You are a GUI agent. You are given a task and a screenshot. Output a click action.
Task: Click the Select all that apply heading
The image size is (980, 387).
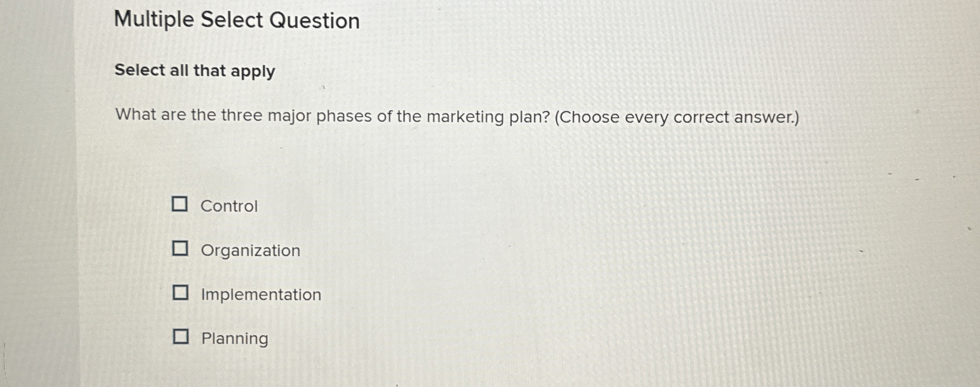[x=194, y=72]
